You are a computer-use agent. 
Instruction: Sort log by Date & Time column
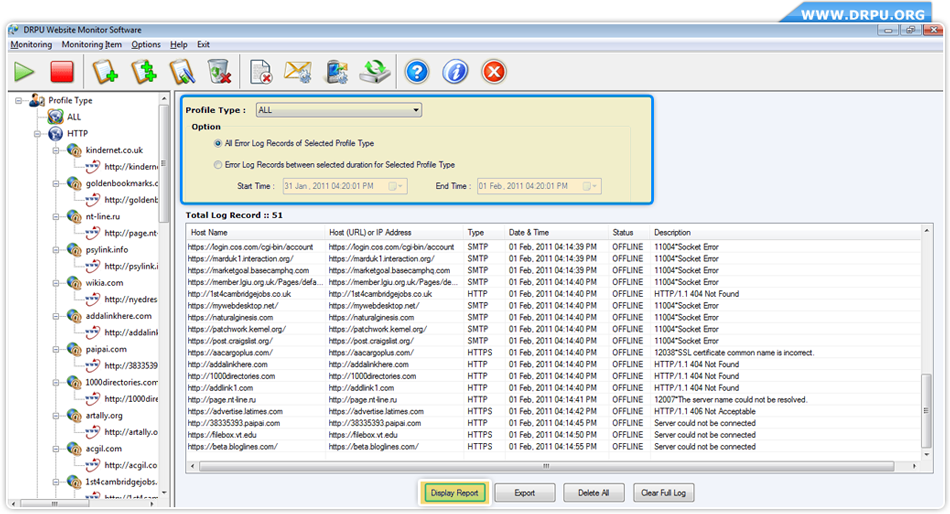[x=556, y=233]
